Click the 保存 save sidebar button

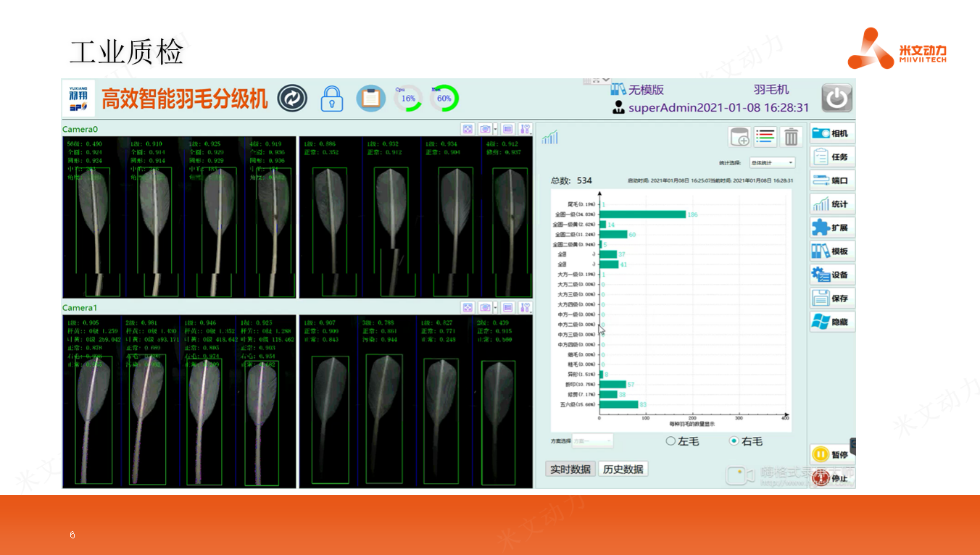832,298
